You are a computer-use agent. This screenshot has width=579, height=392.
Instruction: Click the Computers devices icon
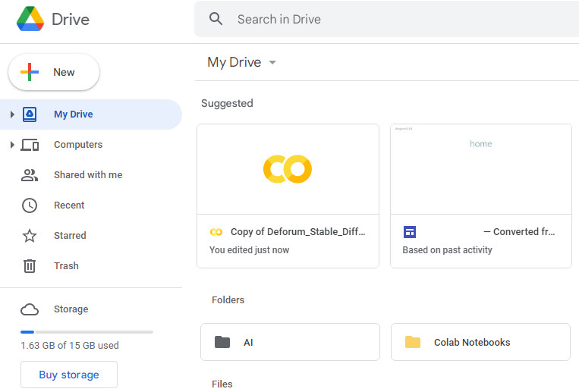(30, 145)
